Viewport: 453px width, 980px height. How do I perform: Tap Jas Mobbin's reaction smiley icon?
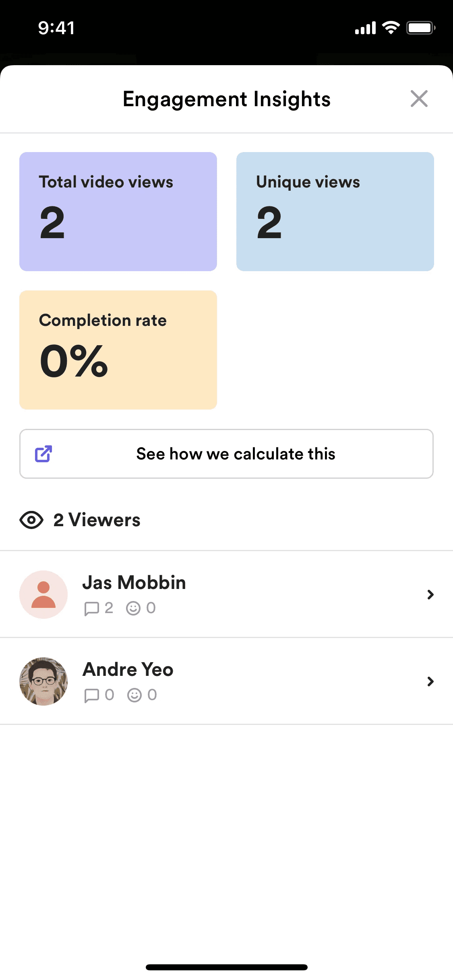coord(133,608)
